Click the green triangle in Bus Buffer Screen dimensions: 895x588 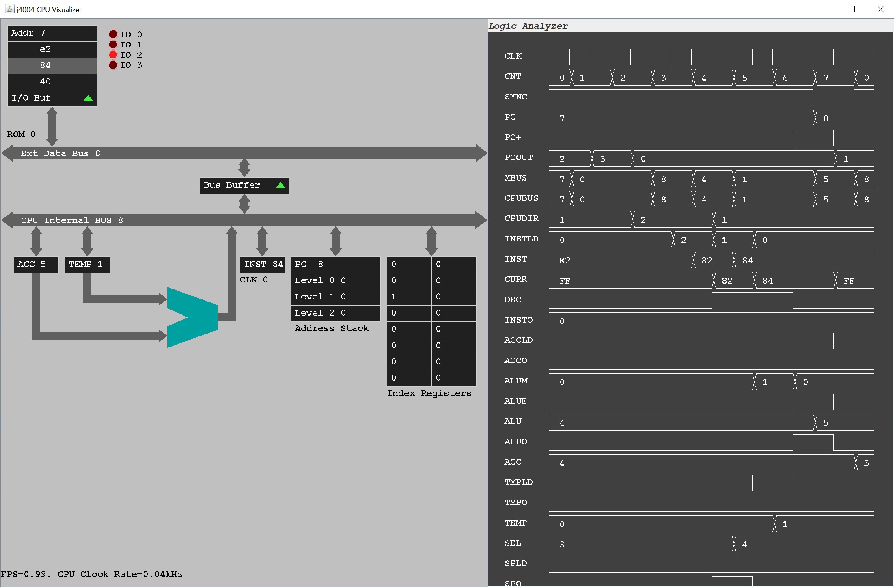(x=280, y=185)
